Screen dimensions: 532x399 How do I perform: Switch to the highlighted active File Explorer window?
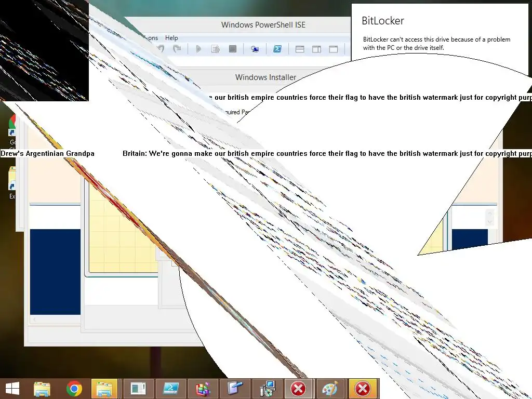[104, 389]
